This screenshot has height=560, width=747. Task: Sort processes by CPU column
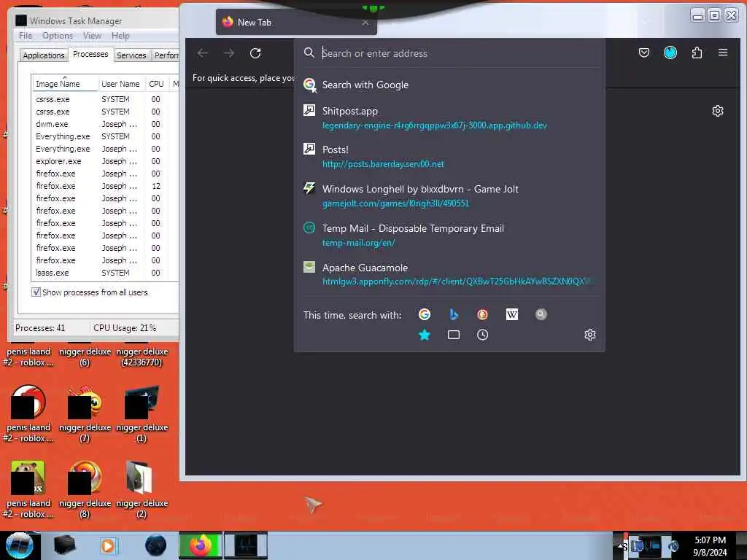(156, 84)
